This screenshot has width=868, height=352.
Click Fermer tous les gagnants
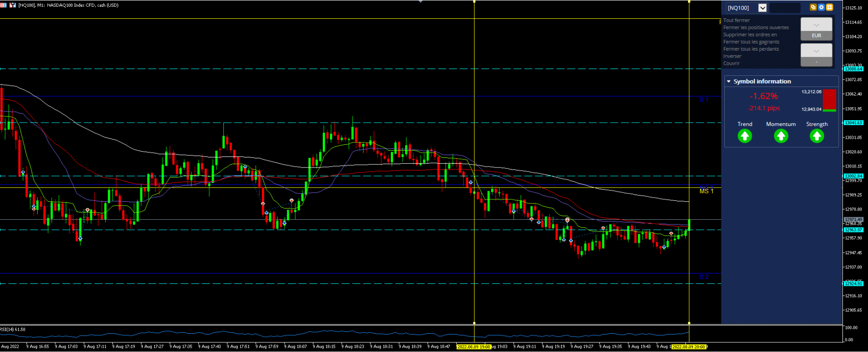tap(751, 42)
